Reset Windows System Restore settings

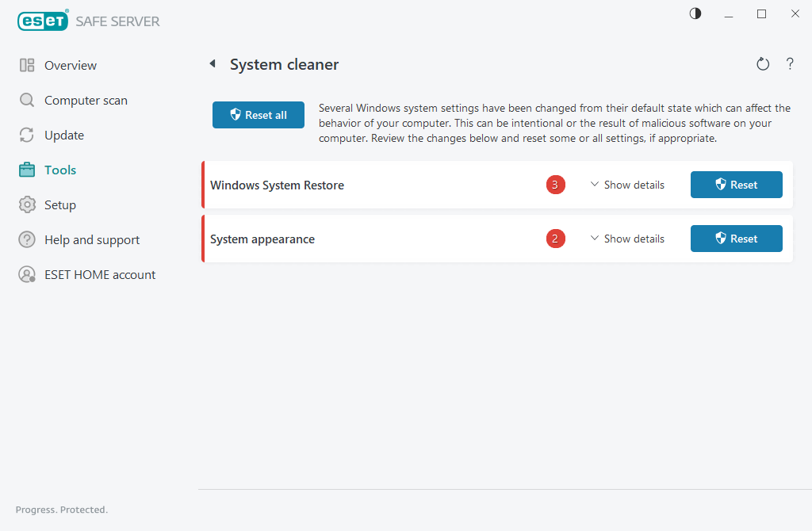click(x=737, y=185)
